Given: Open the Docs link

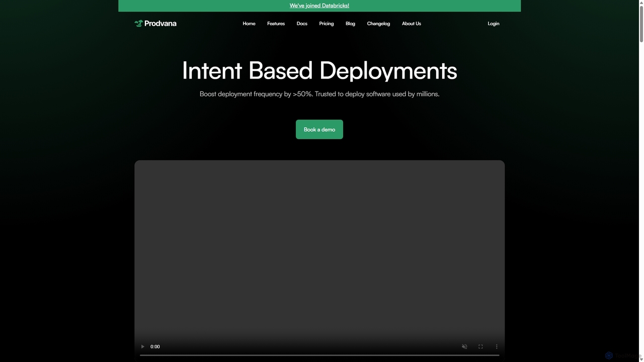Looking at the screenshot, I should 302,24.
